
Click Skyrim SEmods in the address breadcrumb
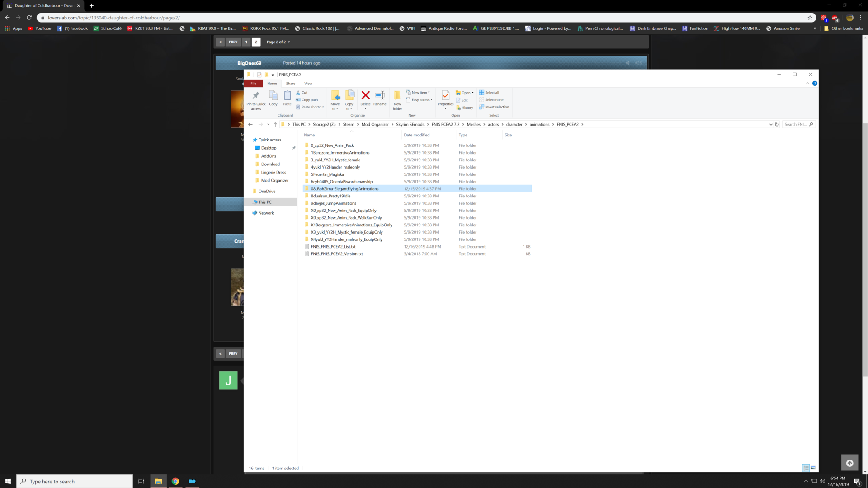[x=410, y=124]
